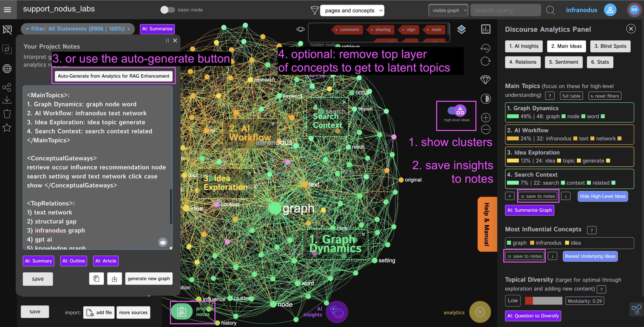Viewport: 644px width, 327px height.
Task: Click down arrow beside Influential Concepts save to notes
Action: click(553, 256)
